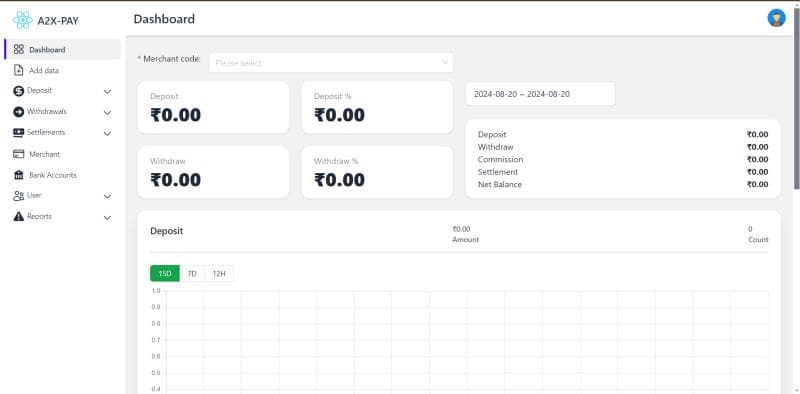The height and width of the screenshot is (394, 800).
Task: Click the User people icon
Action: pos(19,196)
